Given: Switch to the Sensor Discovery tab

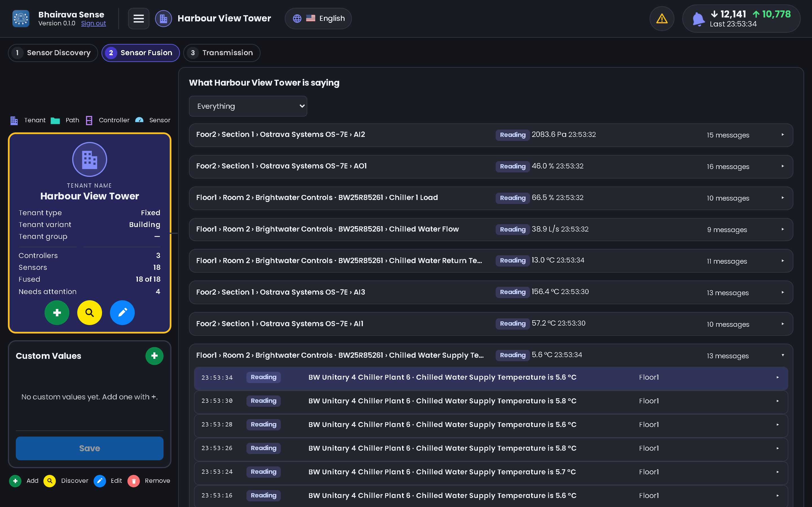Looking at the screenshot, I should (x=53, y=53).
